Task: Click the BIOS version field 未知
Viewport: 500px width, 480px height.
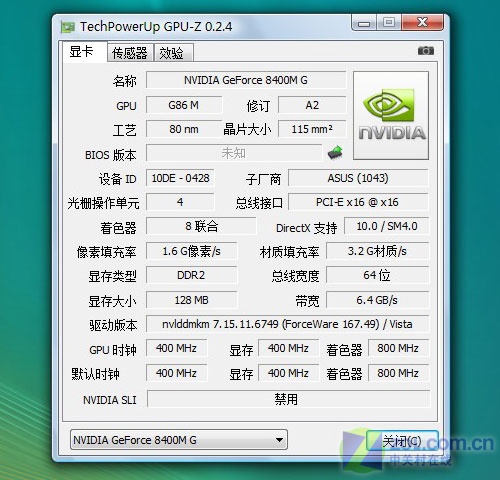Action: 234,153
